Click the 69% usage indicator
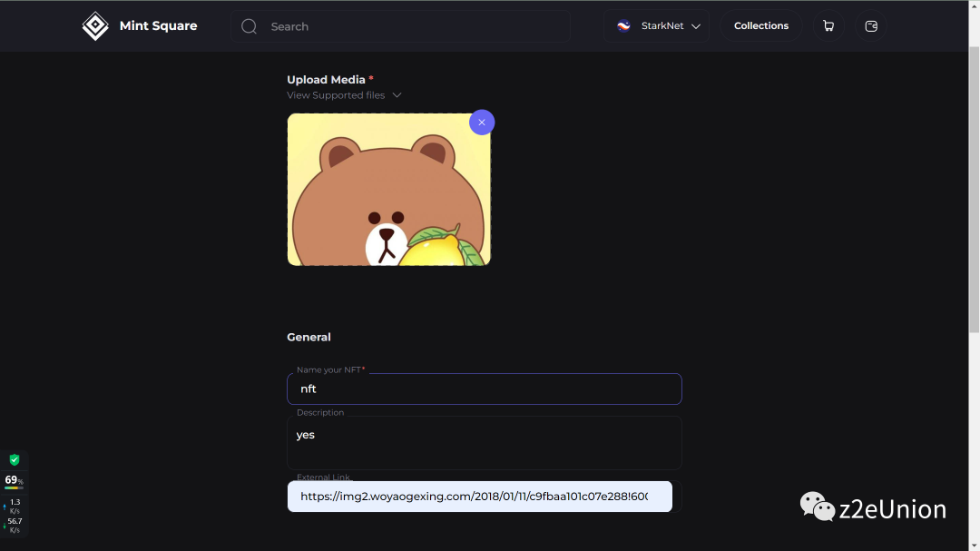Image resolution: width=980 pixels, height=551 pixels. (x=14, y=480)
